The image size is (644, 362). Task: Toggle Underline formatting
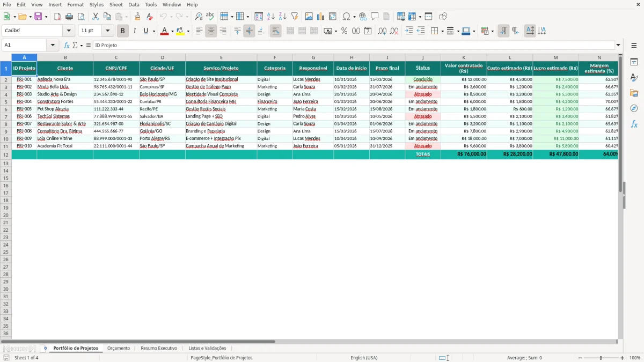point(145,31)
